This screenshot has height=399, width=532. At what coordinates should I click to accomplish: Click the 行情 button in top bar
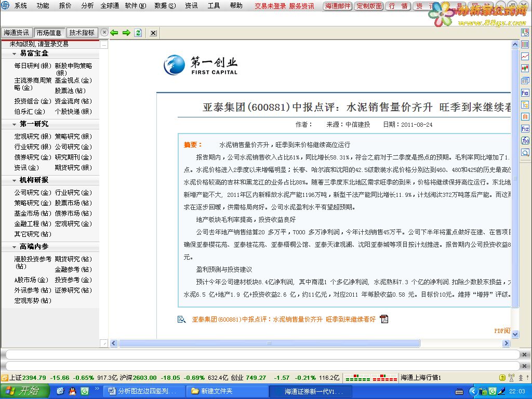[398, 6]
